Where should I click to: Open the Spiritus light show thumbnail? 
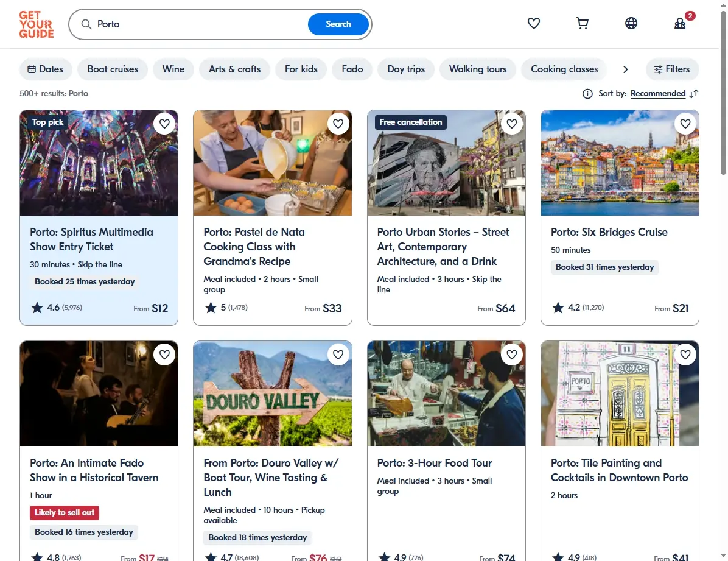(99, 163)
